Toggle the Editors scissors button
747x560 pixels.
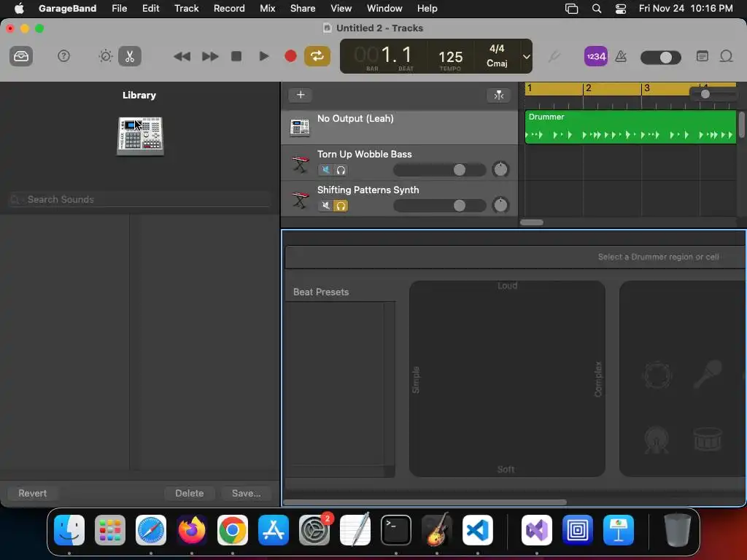(130, 56)
